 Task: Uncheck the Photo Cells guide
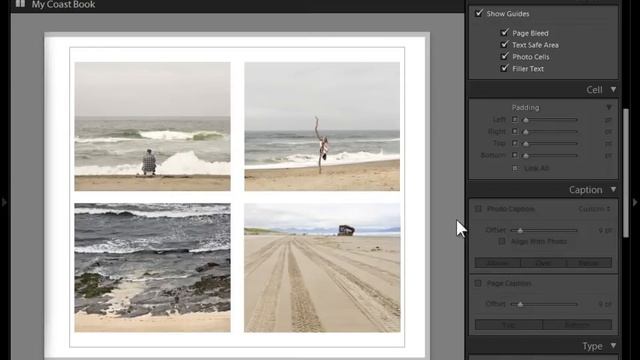click(x=505, y=56)
